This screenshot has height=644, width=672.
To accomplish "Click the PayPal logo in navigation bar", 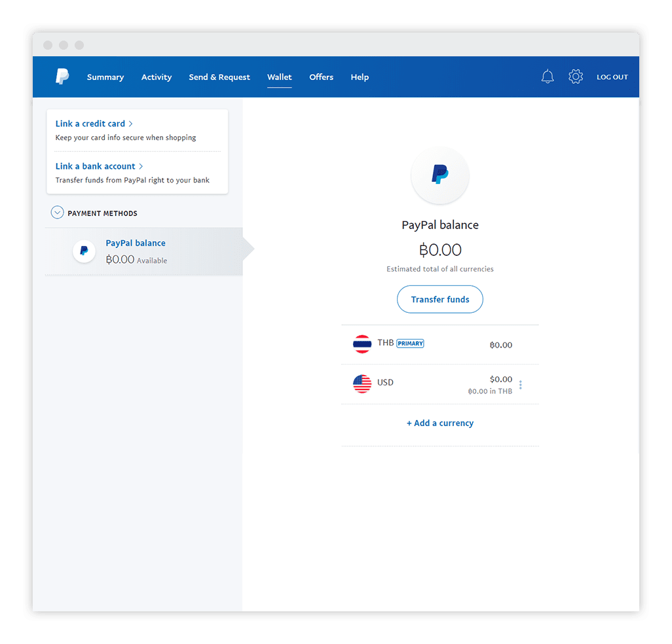I will click(62, 76).
